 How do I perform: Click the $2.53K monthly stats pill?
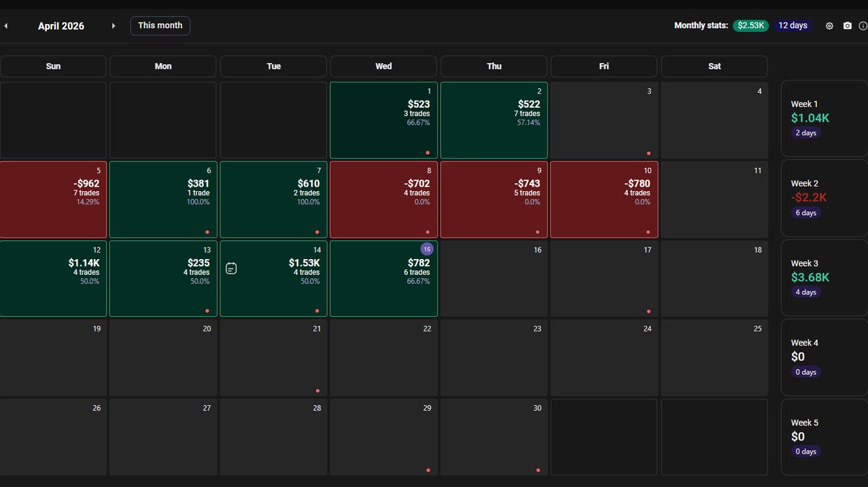click(750, 25)
